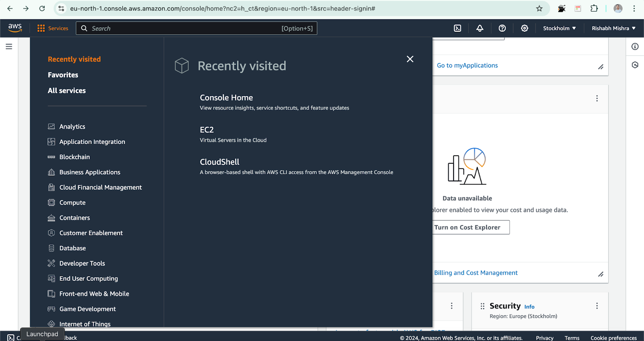Open EC2 from recently visited
The width and height of the screenshot is (644, 341).
(207, 130)
